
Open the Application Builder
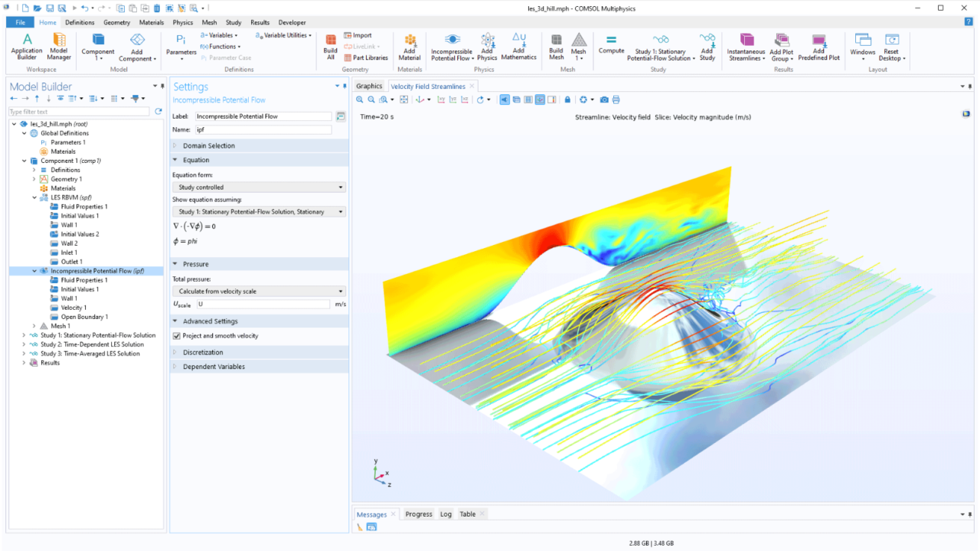[27, 46]
